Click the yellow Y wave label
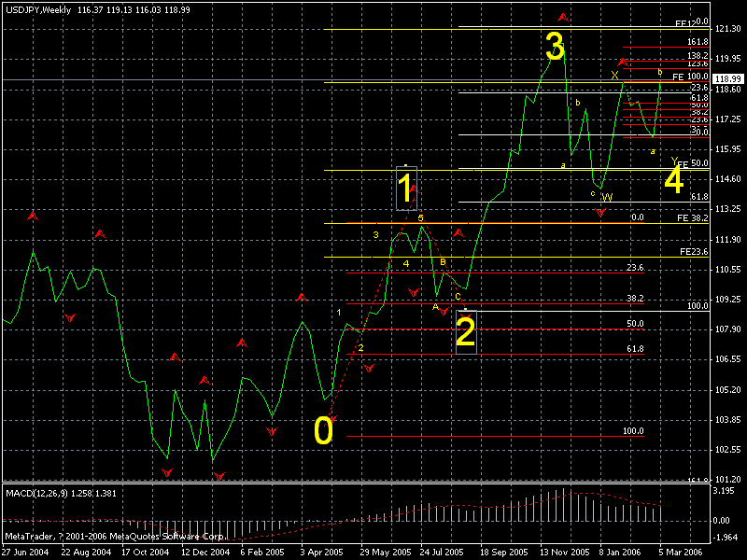This screenshot has width=747, height=560. (673, 161)
